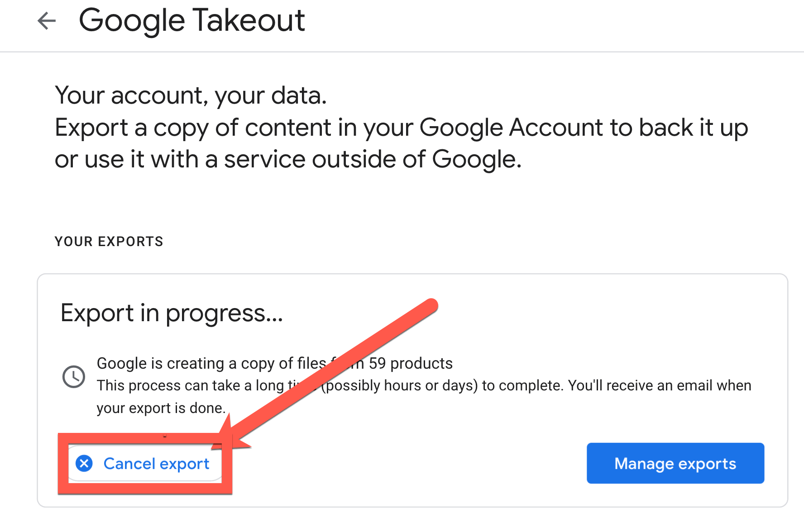Viewport: 804px width, 532px height.
Task: Click 'You'll receive an email when' text
Action: coord(660,385)
